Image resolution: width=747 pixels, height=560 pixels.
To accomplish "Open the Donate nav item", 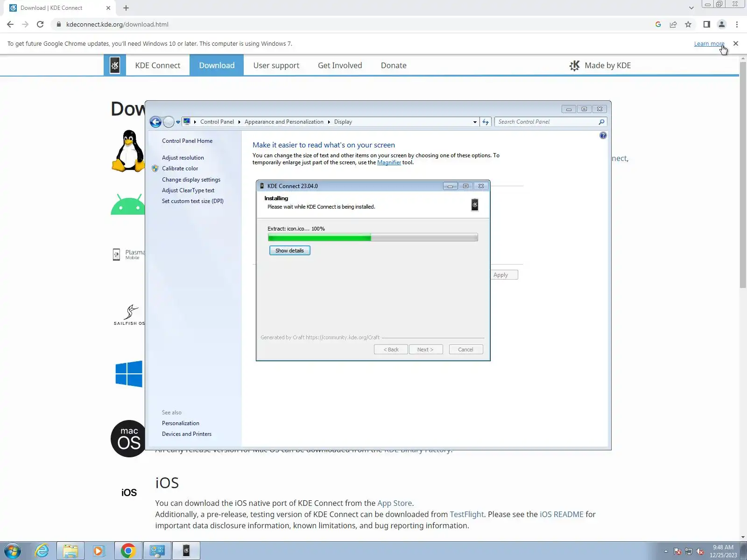I will [394, 65].
